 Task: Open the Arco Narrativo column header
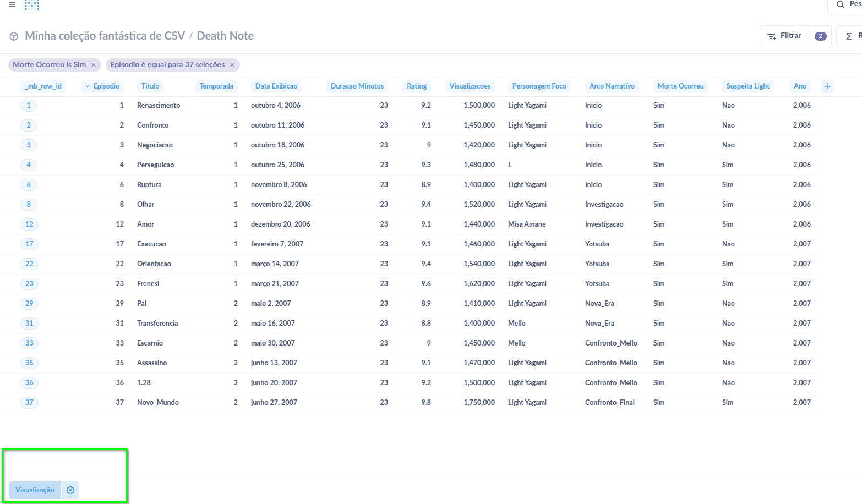point(612,86)
